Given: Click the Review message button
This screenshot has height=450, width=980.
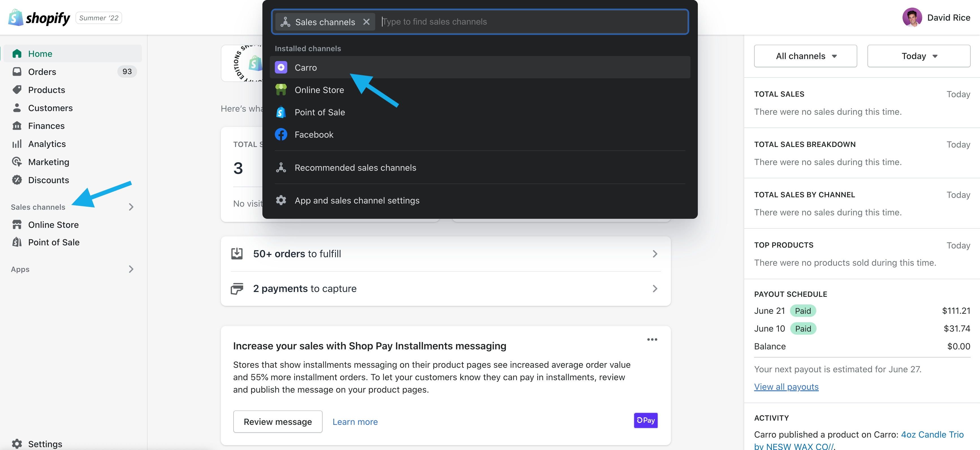Looking at the screenshot, I should tap(277, 421).
